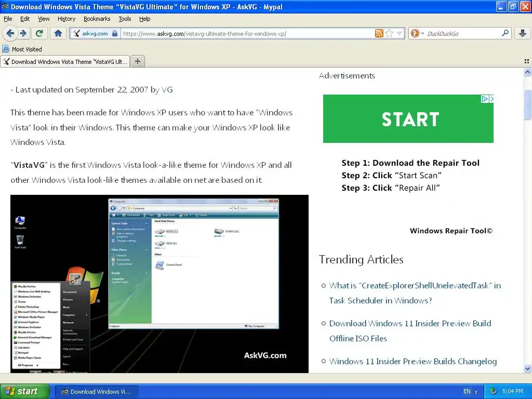This screenshot has height=399, width=532.
Task: Open the View menu
Action: pyautogui.click(x=44, y=19)
